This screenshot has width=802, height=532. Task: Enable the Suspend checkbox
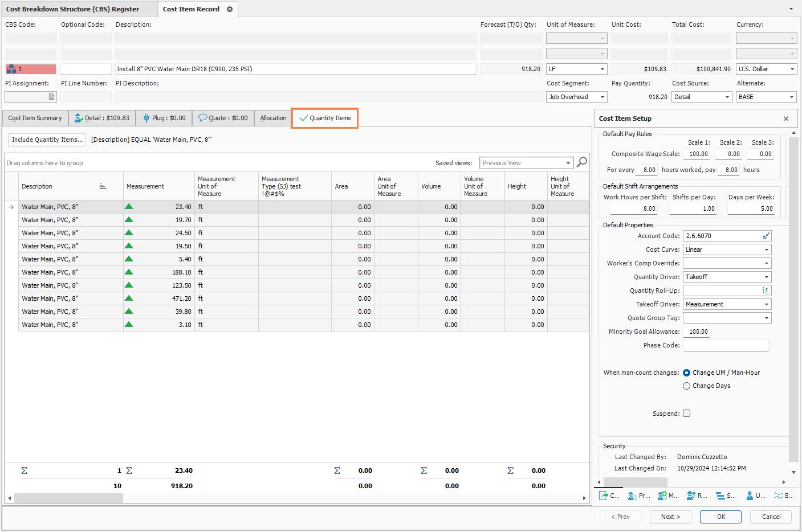(686, 414)
